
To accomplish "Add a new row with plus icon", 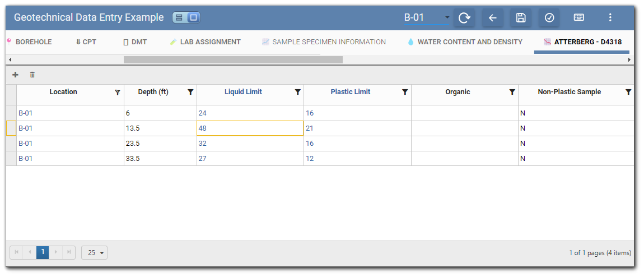I will 15,75.
